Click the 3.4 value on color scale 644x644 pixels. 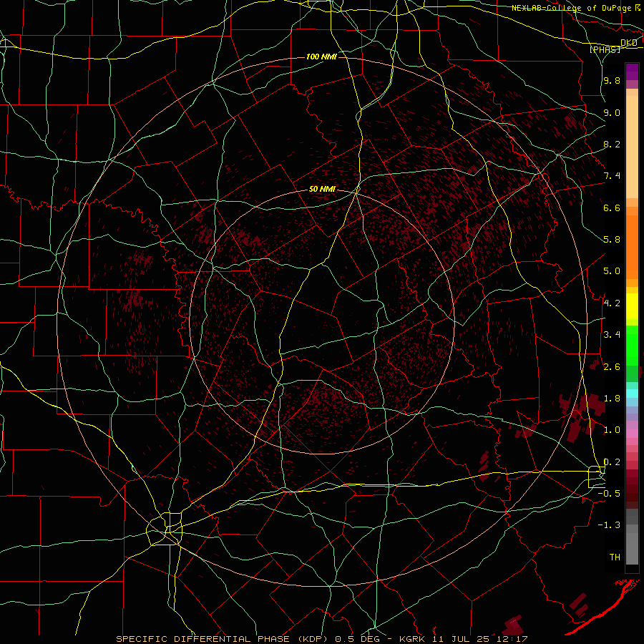[612, 335]
